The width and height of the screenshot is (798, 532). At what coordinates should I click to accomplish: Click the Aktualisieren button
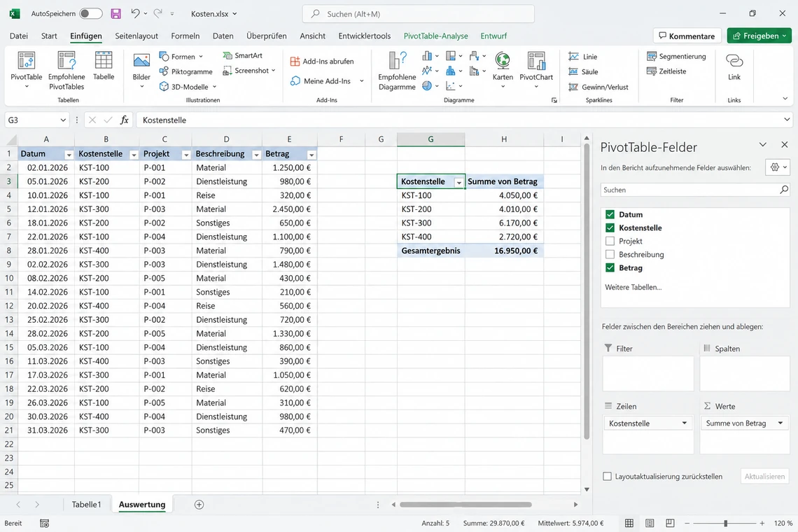pyautogui.click(x=764, y=477)
